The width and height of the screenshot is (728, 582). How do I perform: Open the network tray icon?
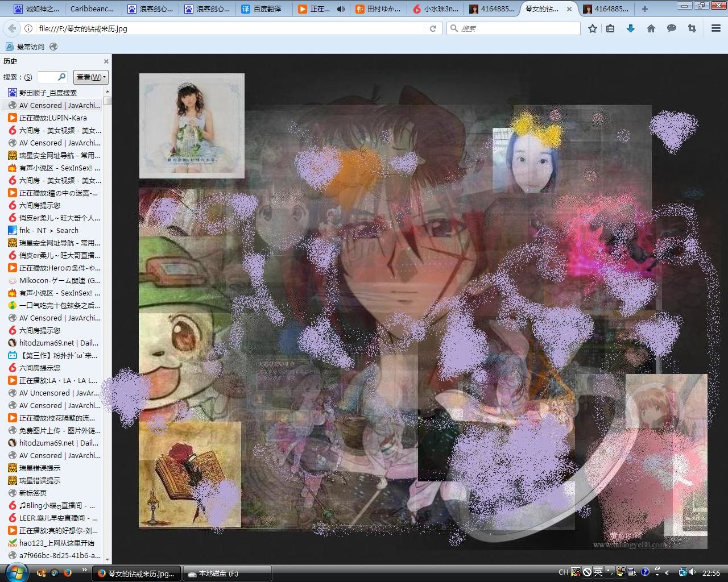[x=683, y=573]
